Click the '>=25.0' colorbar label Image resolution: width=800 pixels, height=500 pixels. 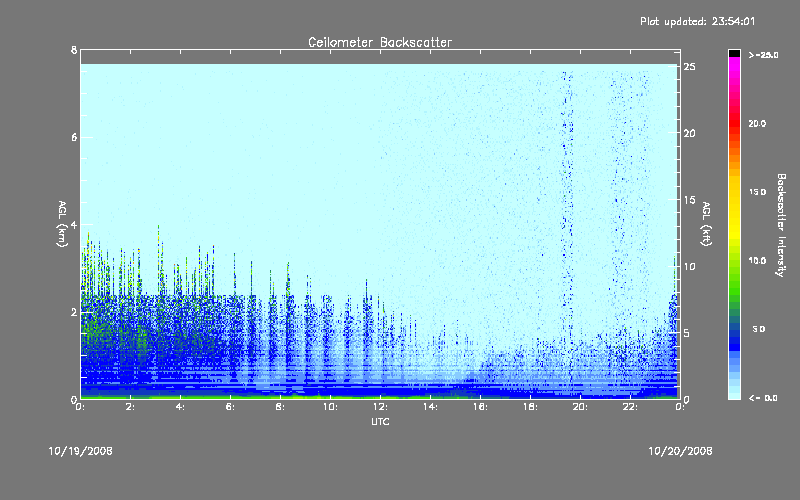[x=763, y=55]
